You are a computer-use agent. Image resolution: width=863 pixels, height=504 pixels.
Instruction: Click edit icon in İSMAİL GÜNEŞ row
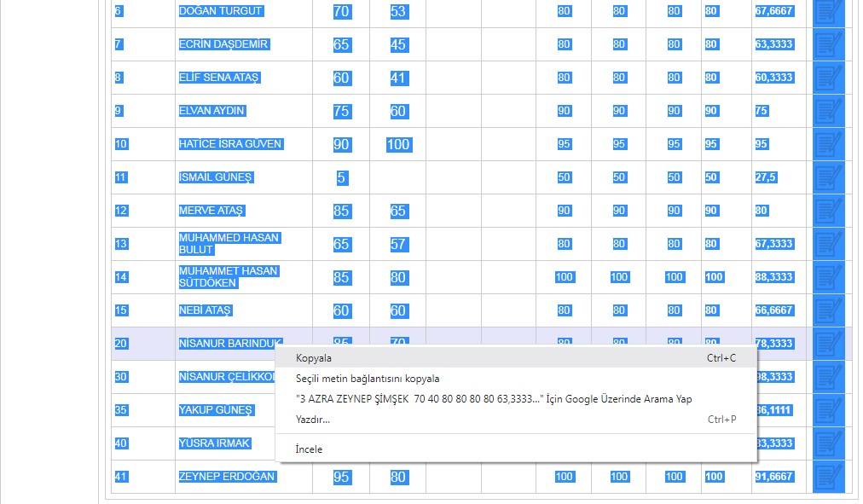[x=827, y=177]
